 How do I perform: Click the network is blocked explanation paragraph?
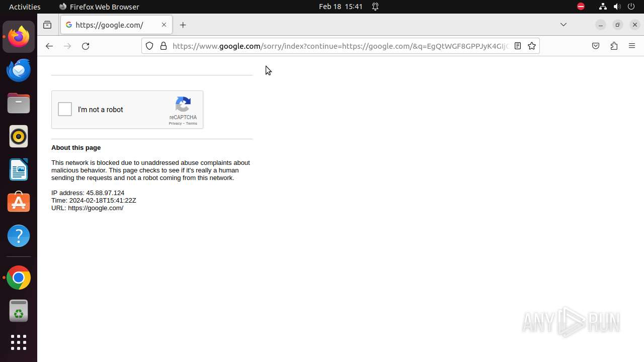(150, 170)
